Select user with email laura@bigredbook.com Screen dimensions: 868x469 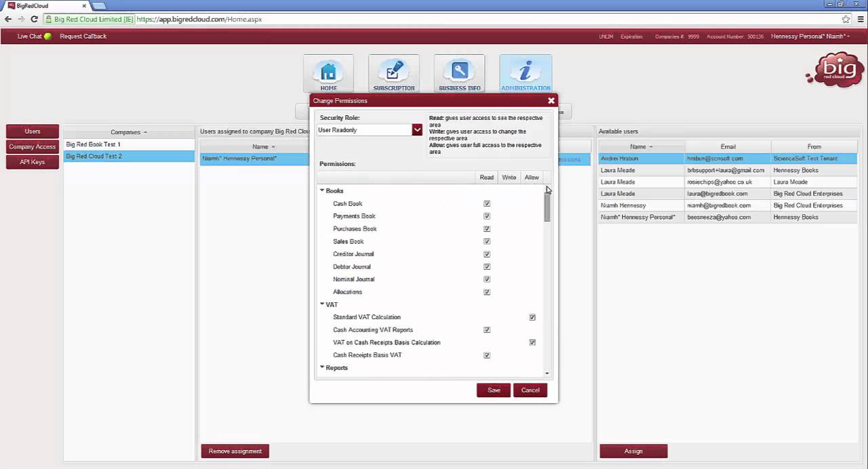(x=728, y=194)
